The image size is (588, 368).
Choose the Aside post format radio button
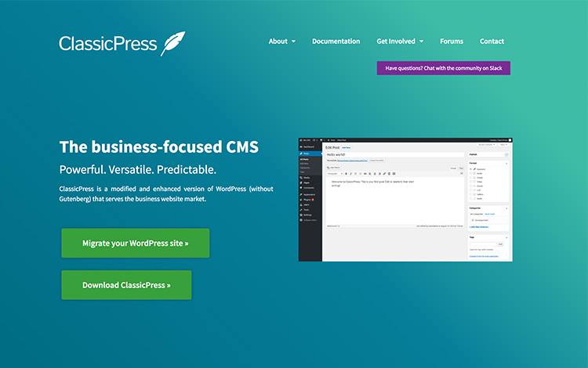(470, 173)
